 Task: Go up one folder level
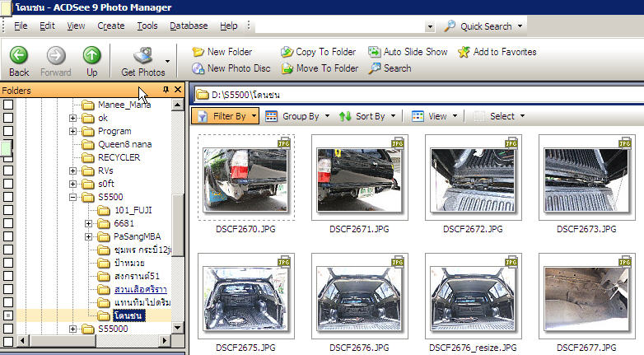tap(92, 55)
